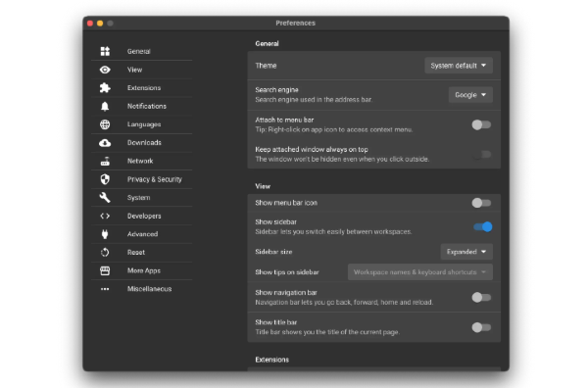
Task: Click the Notifications bell icon
Action: (x=105, y=106)
